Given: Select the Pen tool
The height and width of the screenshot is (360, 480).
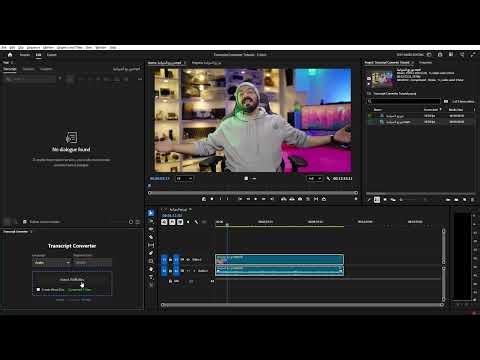Looking at the screenshot, I should (x=151, y=253).
